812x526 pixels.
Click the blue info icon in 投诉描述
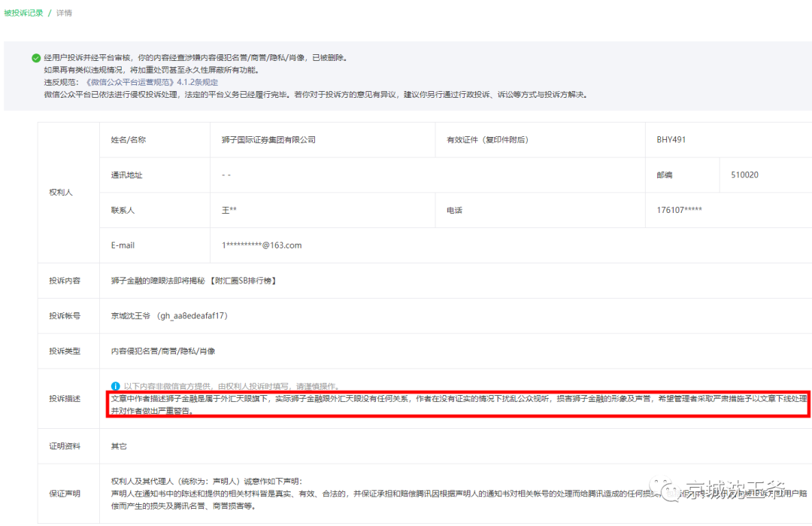point(115,386)
